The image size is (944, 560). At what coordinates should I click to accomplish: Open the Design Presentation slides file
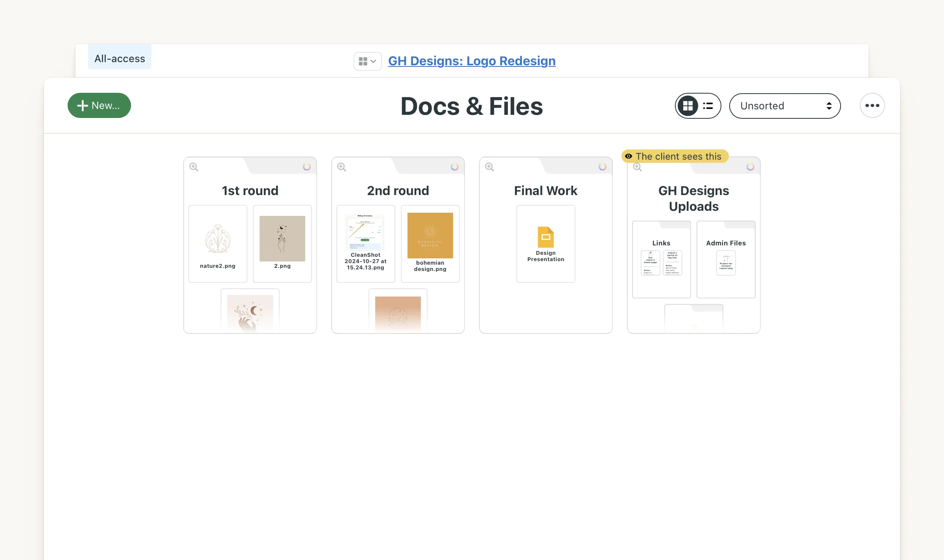[x=546, y=243]
